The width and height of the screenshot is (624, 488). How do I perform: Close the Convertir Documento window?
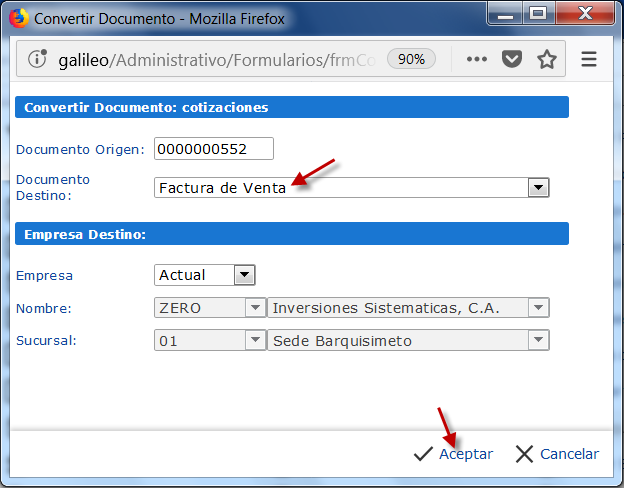tap(585, 14)
